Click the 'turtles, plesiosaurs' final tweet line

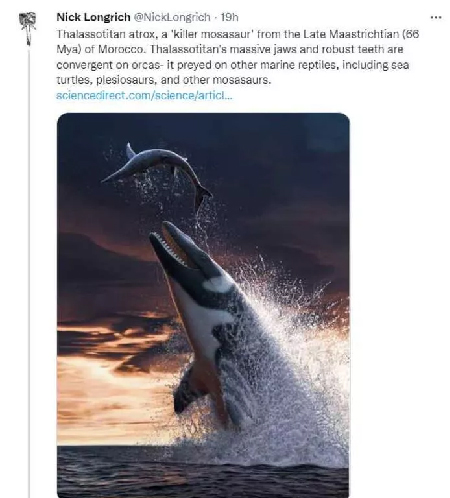[164, 80]
